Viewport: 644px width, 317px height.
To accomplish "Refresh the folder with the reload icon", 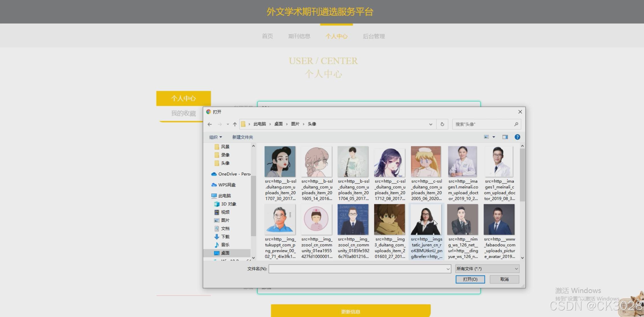I will point(442,124).
